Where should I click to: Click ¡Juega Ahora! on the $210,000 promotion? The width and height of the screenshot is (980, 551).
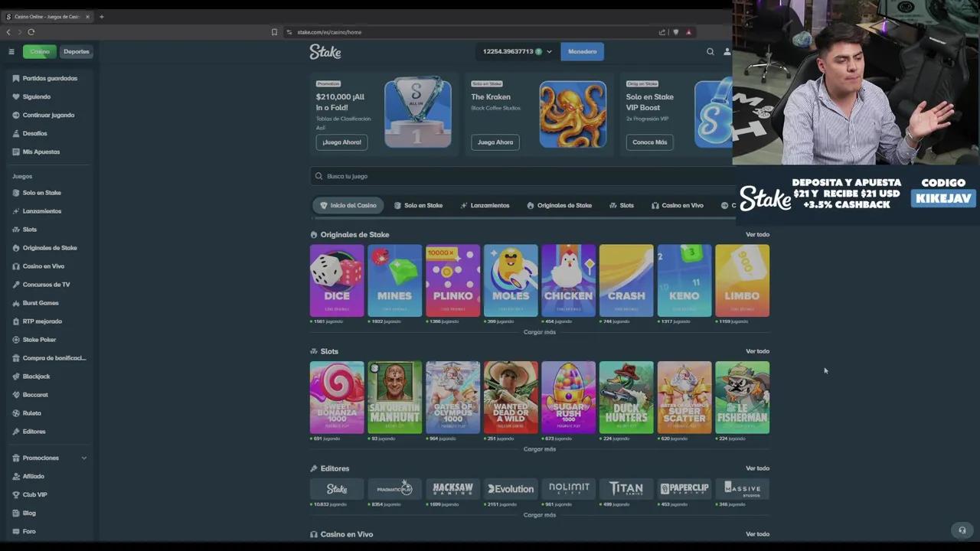341,142
